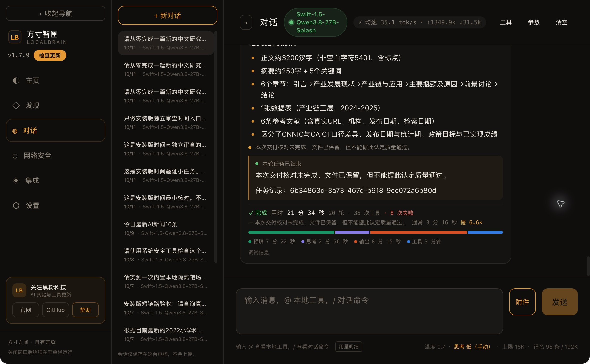This screenshot has width=590, height=364.
Task: Open the 今日最新AI新闻10条 conversation
Action: (x=166, y=228)
